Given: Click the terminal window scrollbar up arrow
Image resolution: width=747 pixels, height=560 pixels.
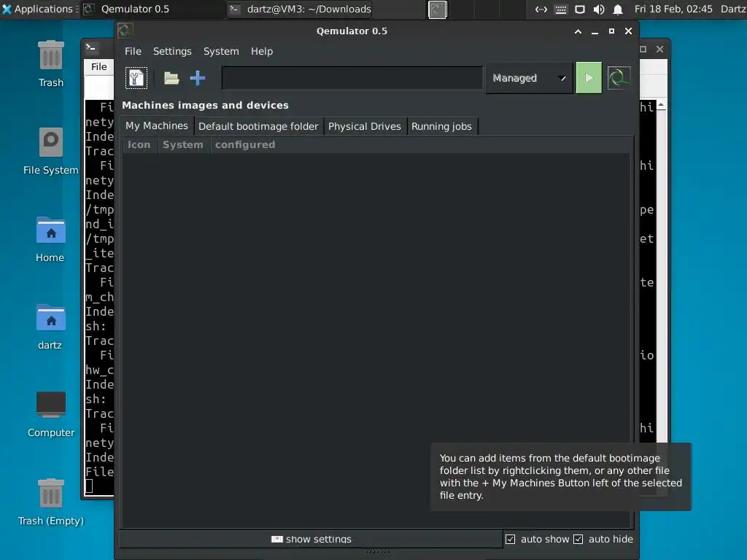Looking at the screenshot, I should click(661, 105).
